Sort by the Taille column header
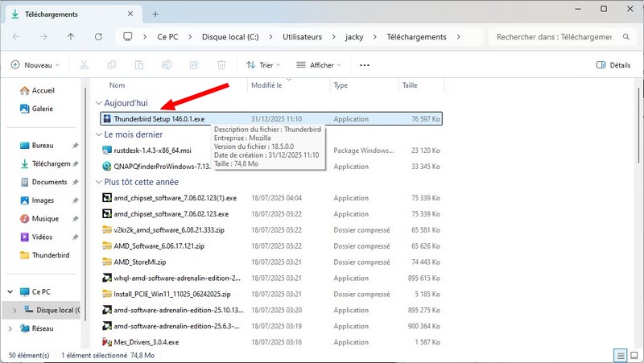 click(410, 85)
